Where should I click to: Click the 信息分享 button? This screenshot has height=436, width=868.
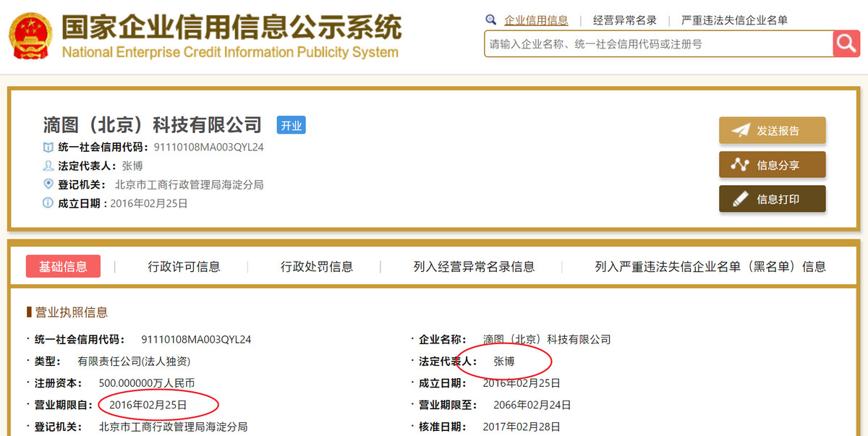click(x=772, y=165)
